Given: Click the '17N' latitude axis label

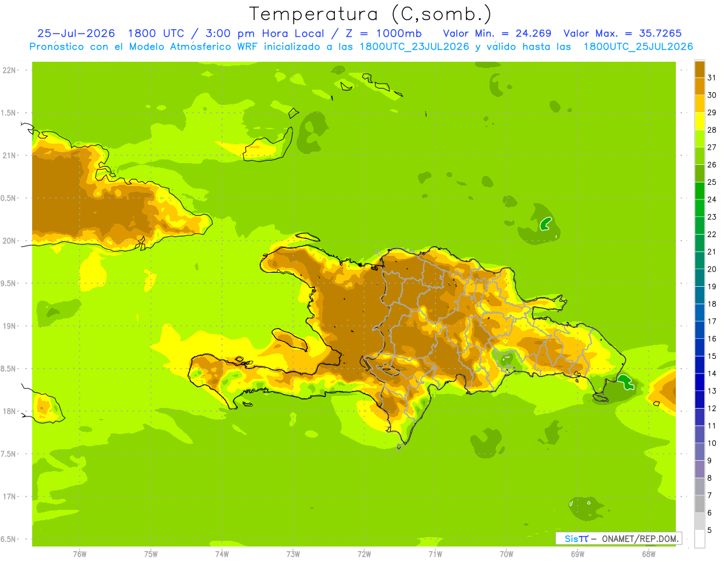Looking at the screenshot, I should pos(8,497).
